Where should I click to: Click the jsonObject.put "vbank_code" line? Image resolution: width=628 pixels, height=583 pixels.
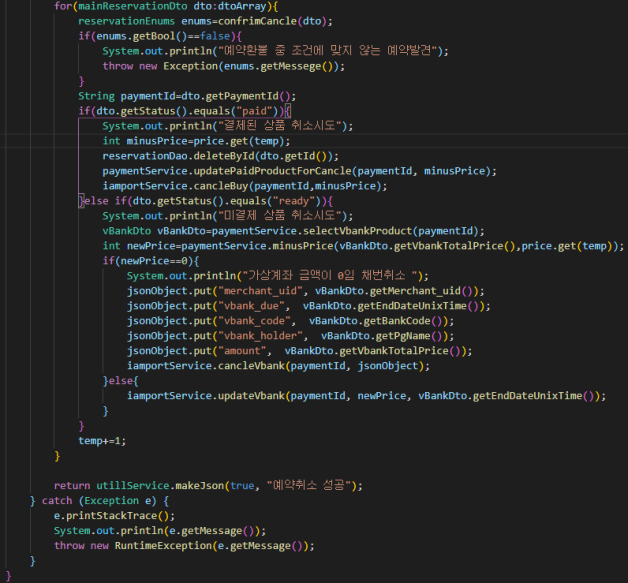pyautogui.click(x=290, y=321)
